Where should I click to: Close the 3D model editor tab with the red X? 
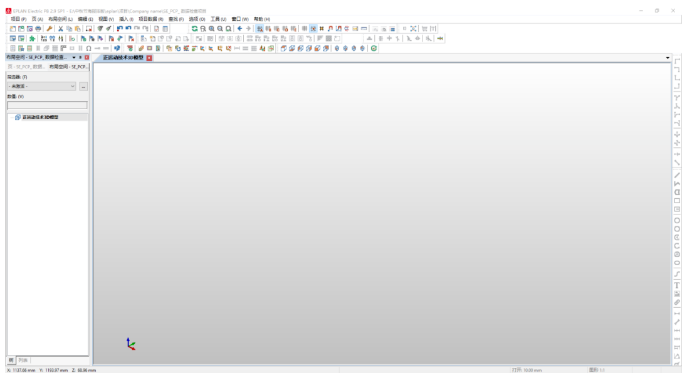(x=149, y=58)
